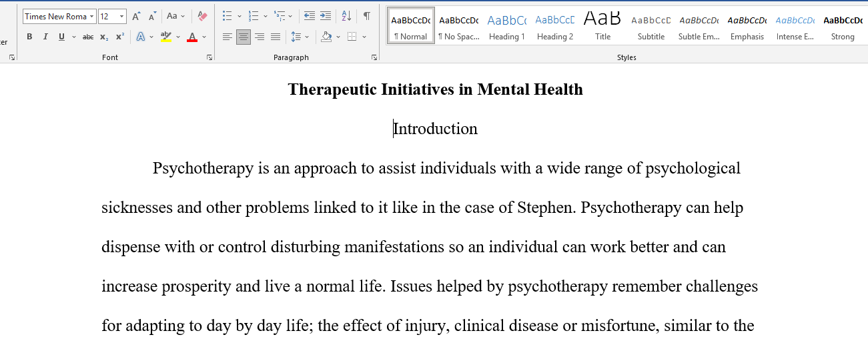Apply numbered list
The image size is (868, 351).
(x=254, y=16)
